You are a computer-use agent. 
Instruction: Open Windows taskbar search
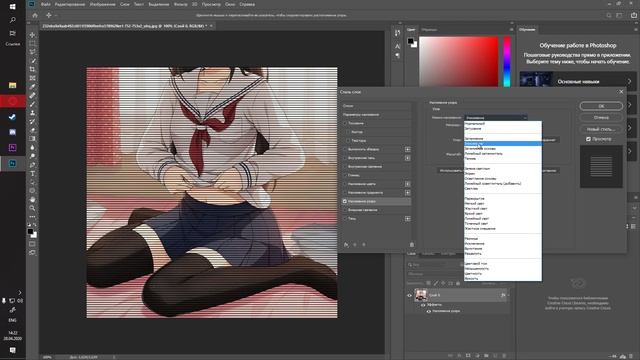click(x=13, y=20)
